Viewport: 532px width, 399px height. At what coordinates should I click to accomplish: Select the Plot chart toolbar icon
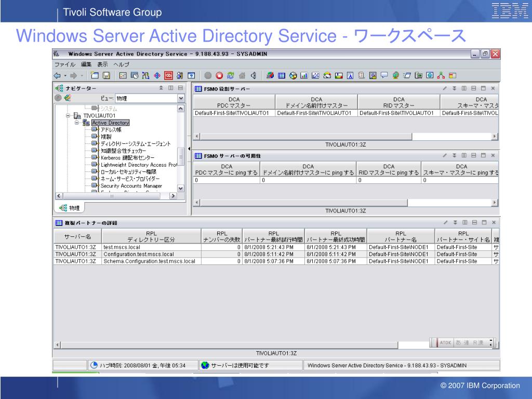click(315, 75)
